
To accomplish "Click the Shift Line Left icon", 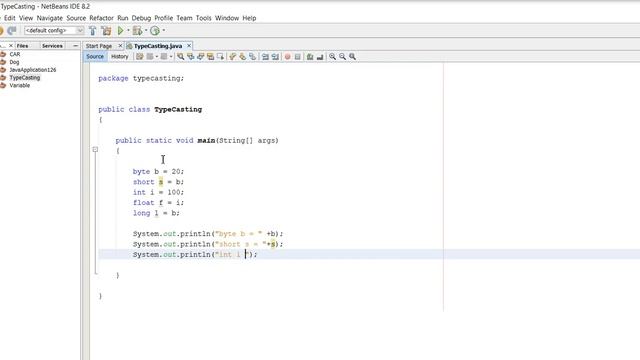I will pyautogui.click(x=265, y=57).
